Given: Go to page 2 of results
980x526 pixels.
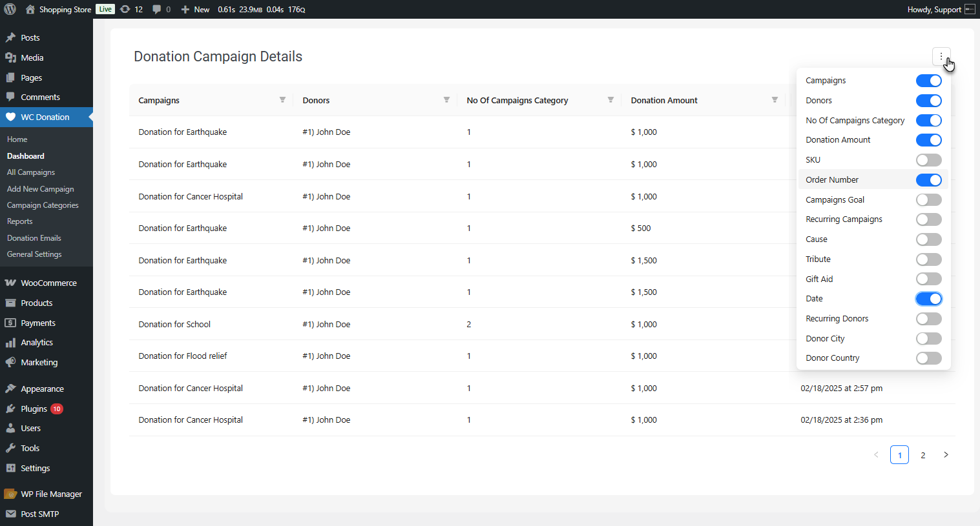Looking at the screenshot, I should (x=923, y=454).
